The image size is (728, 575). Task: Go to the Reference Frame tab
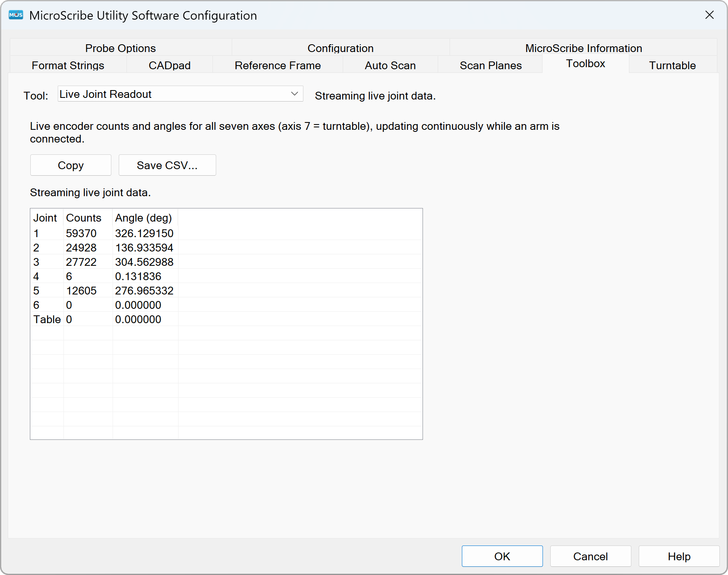tap(278, 65)
